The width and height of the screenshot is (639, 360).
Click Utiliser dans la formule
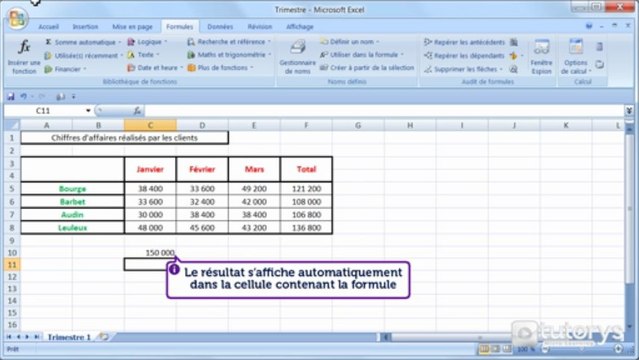[x=361, y=55]
